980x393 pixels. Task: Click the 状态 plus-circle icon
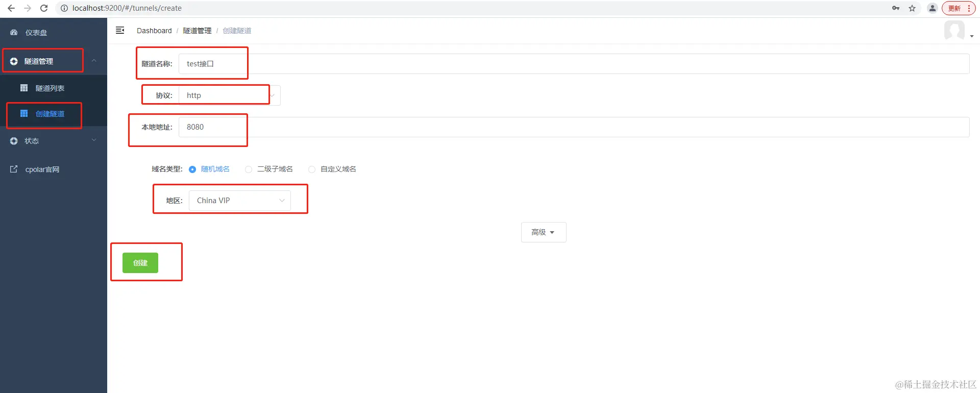point(14,141)
